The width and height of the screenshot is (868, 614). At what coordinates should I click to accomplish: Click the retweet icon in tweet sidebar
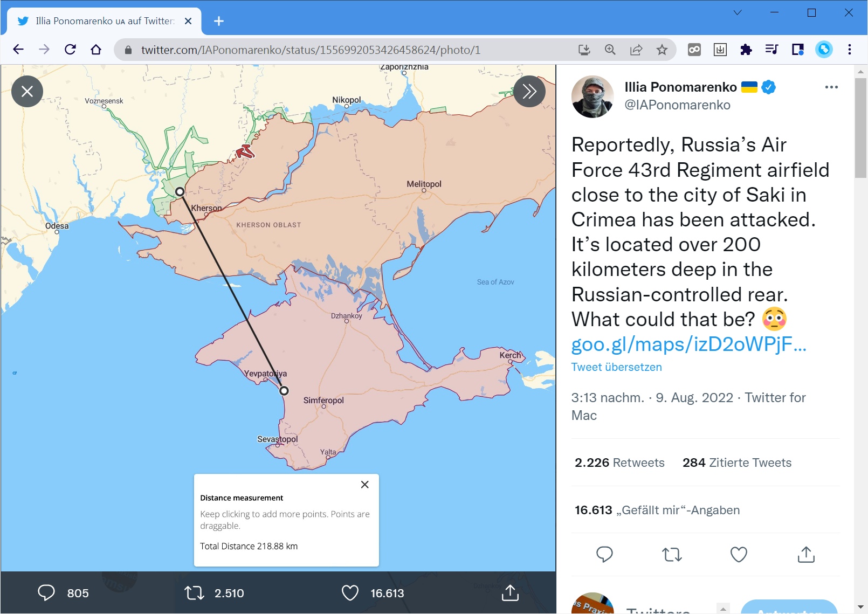tap(672, 554)
